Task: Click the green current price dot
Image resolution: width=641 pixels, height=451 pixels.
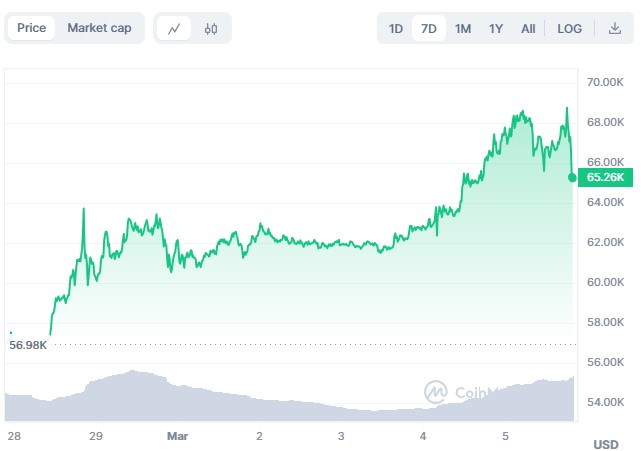Action: [572, 178]
